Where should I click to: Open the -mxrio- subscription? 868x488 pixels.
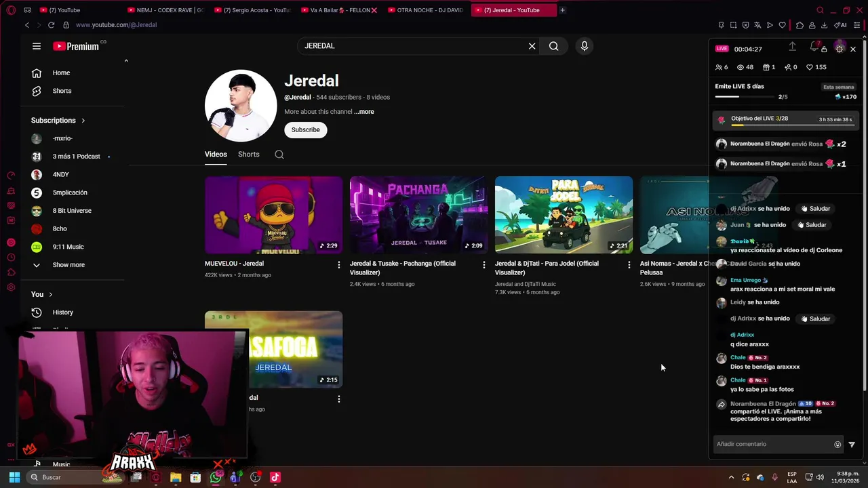coord(62,138)
